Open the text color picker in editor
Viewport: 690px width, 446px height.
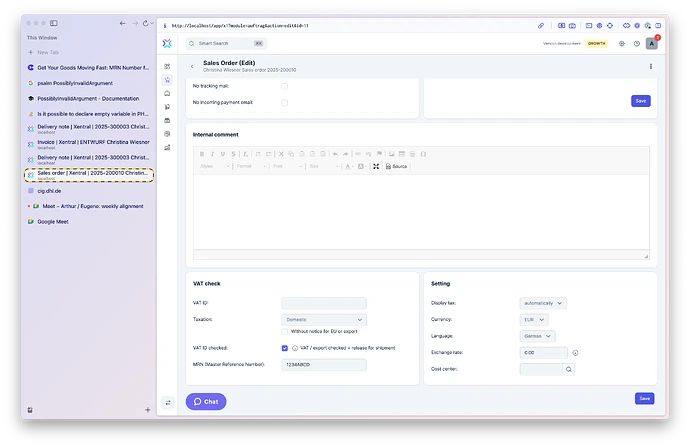(x=349, y=166)
